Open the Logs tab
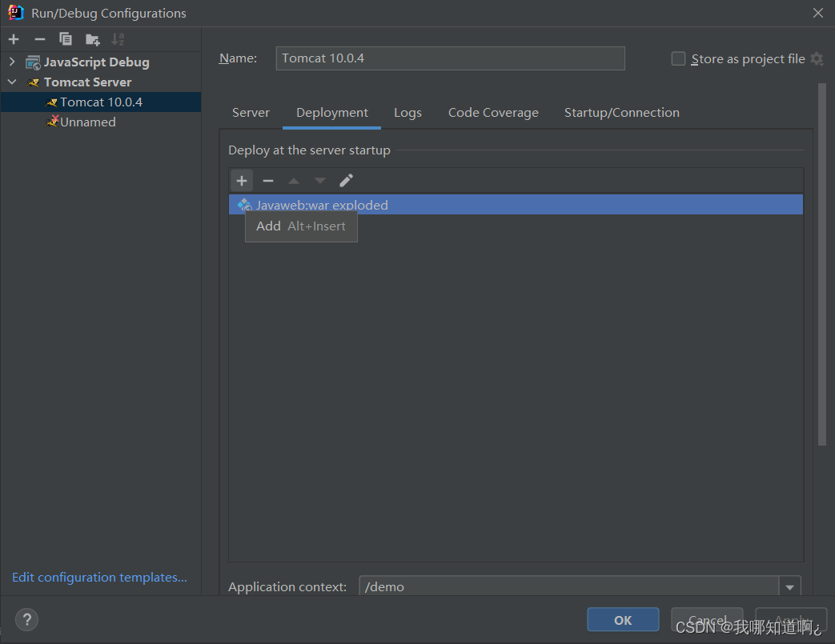835x644 pixels. 408,113
